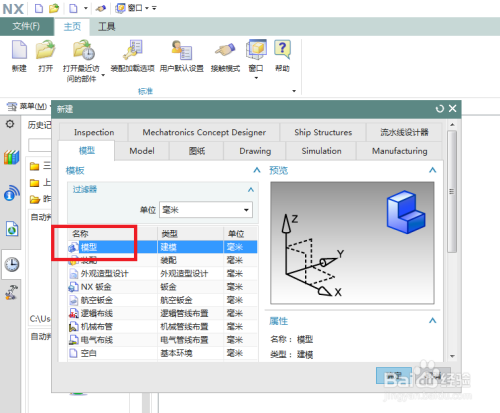
Task: Select the 逻辑布线 template row
Action: click(x=163, y=313)
